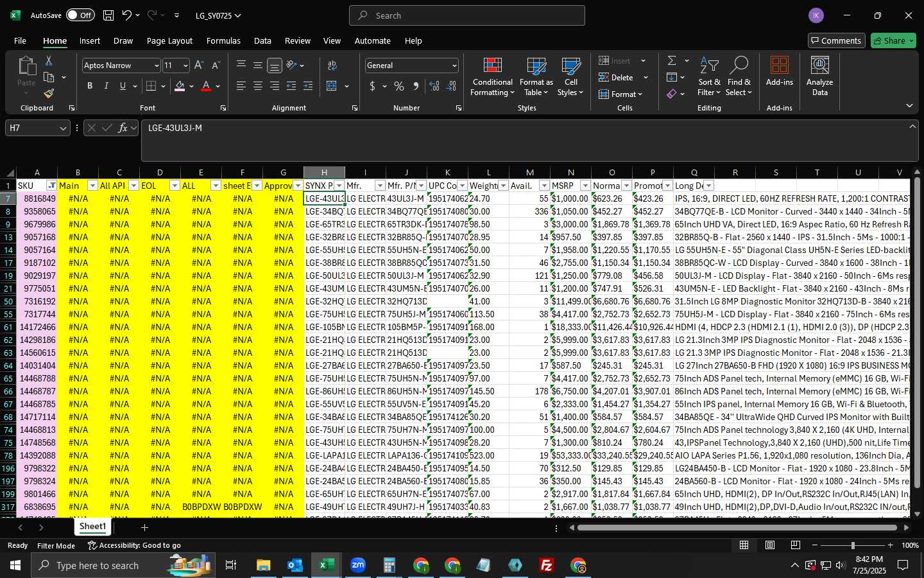Click the Analyze Data icon
This screenshot has width=924, height=578.
[820, 76]
